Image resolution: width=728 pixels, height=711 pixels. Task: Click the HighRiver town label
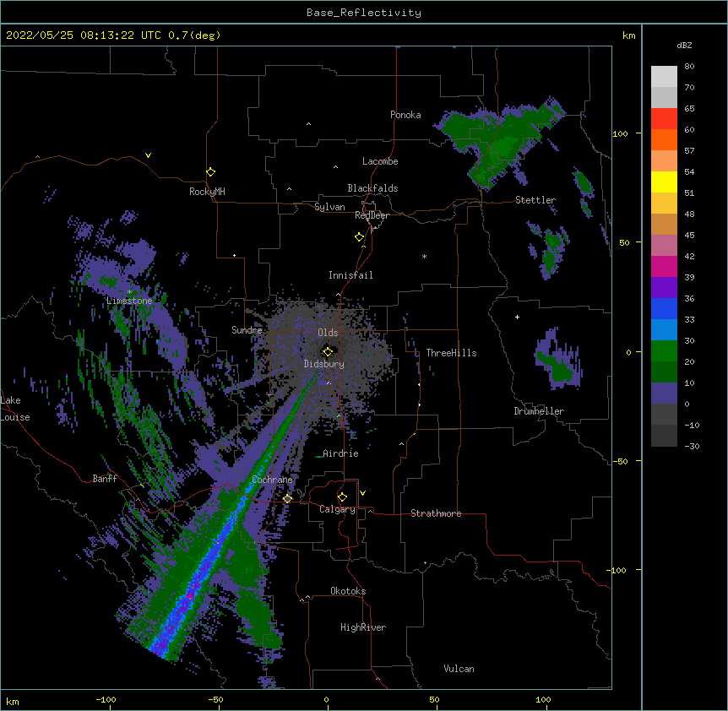pyautogui.click(x=362, y=627)
